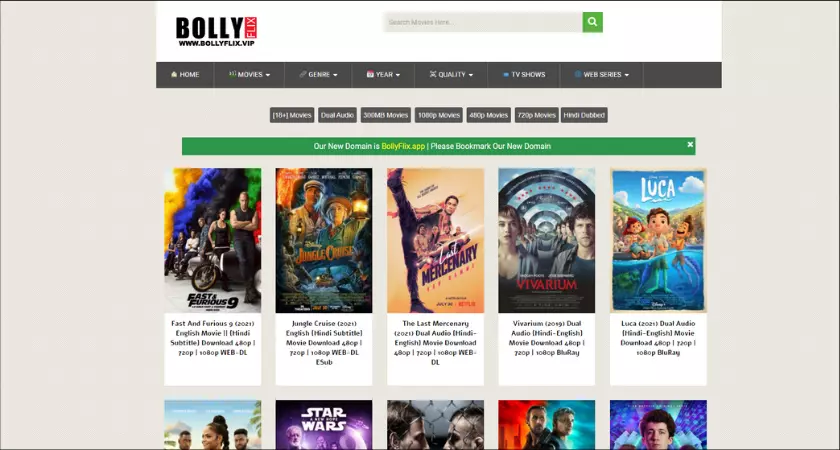Click The Last Mercenary (2021) title link

(x=436, y=343)
